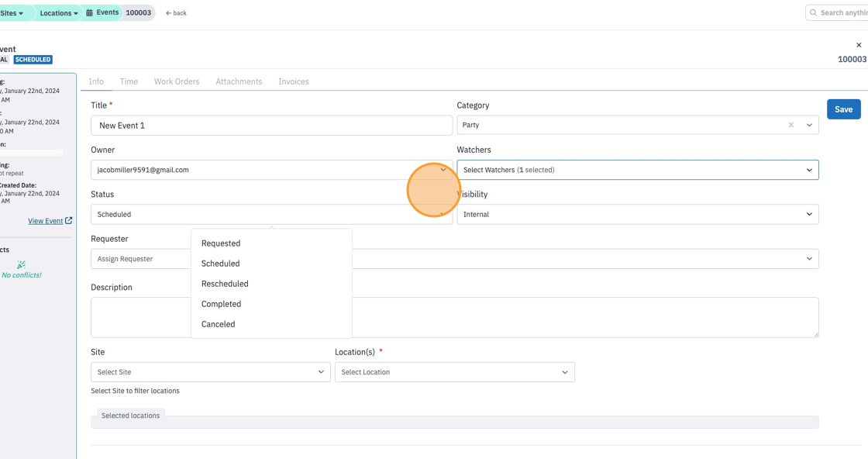Save the event
The height and width of the screenshot is (459, 868).
pyautogui.click(x=844, y=109)
